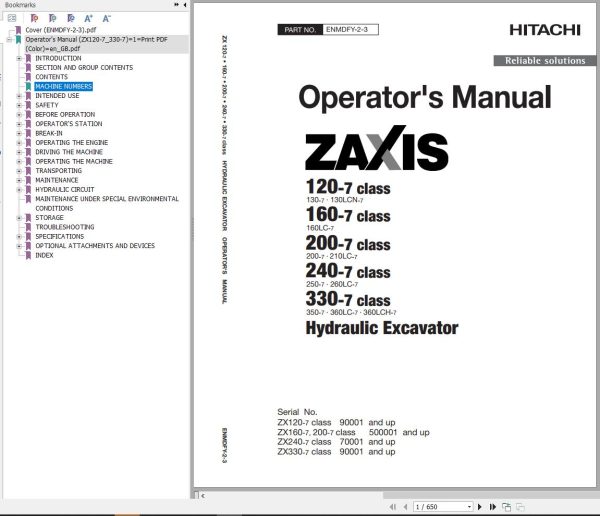Open the MAINTENANCE bookmark
The width and height of the screenshot is (600, 516).
[57, 180]
